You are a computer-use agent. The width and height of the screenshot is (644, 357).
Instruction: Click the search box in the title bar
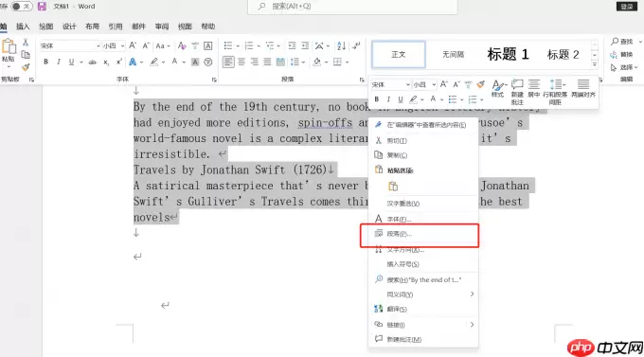pyautogui.click(x=352, y=7)
